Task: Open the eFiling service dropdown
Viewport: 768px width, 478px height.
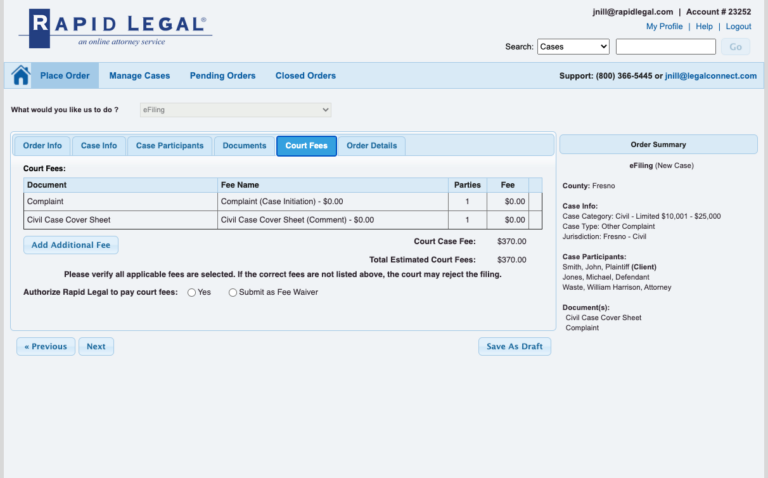Action: (236, 110)
